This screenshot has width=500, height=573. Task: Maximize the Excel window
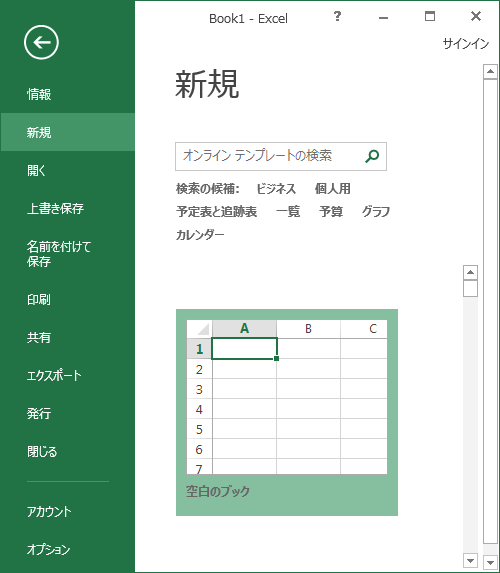tap(430, 16)
